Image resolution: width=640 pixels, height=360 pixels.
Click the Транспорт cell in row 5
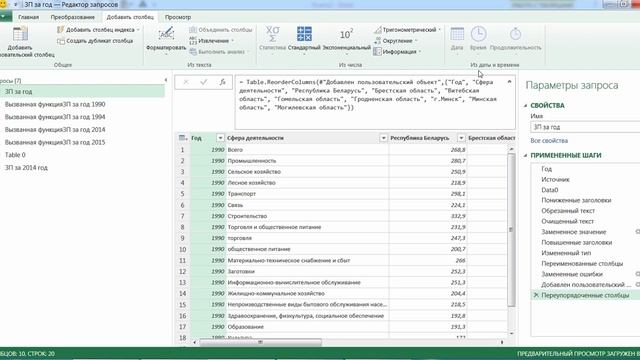point(307,194)
